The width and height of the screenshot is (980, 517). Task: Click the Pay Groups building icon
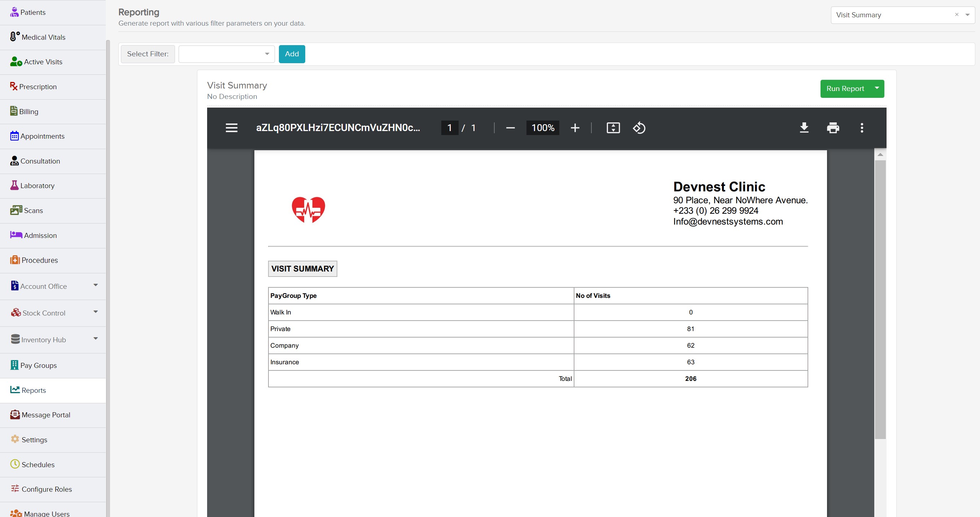tap(14, 365)
